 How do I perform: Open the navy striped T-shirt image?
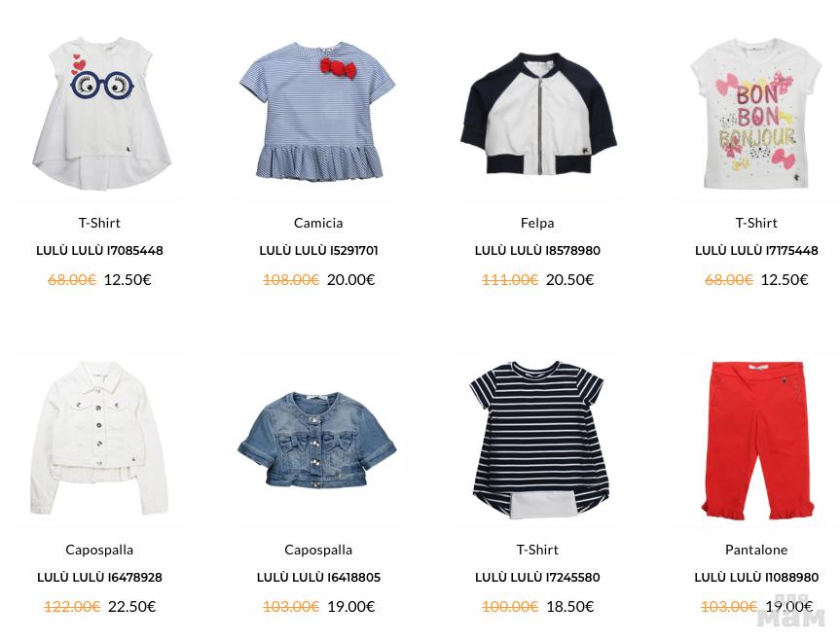pos(538,441)
